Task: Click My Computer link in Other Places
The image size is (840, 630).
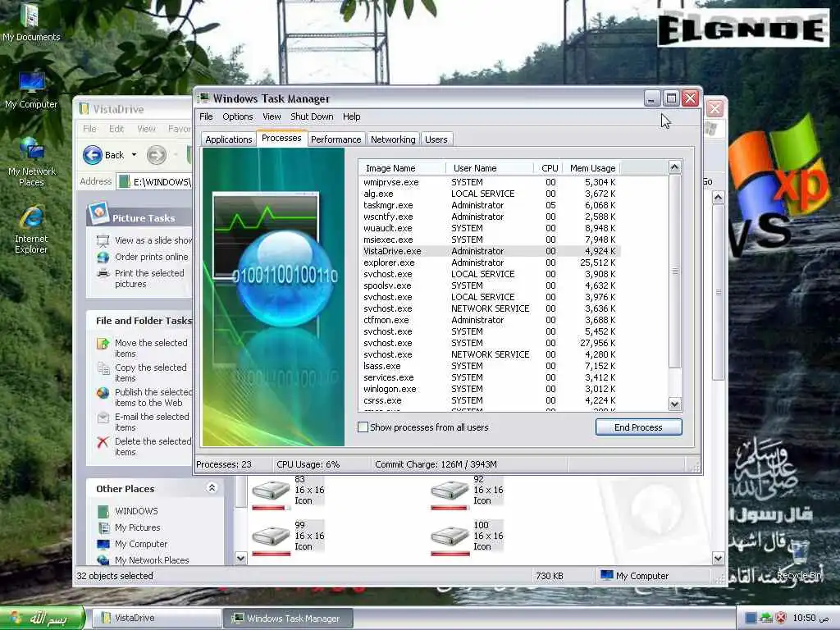Action: [141, 544]
